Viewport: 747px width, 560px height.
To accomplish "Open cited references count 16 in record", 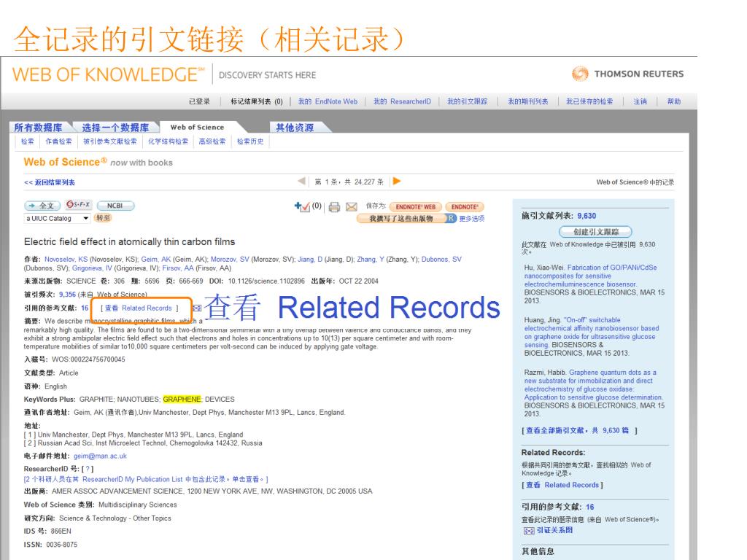I will 85,308.
